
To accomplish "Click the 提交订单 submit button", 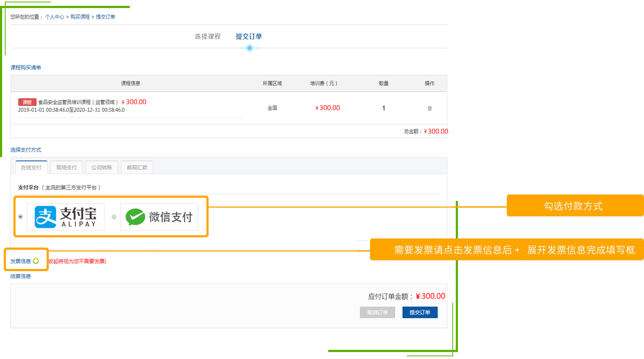I will (x=420, y=312).
